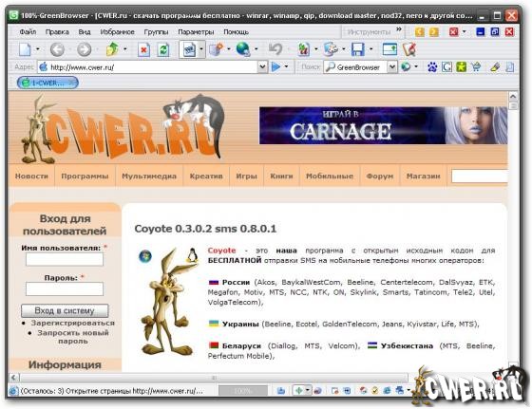Screen dimensions: 532x409
Task: Click the highlighter pen icon
Action: pos(495,67)
